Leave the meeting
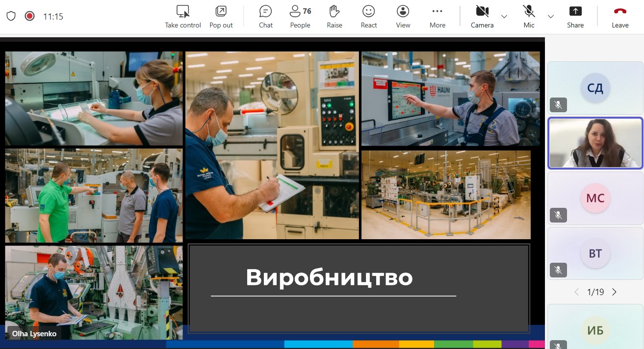Viewport: 644px width, 349px height. point(620,17)
